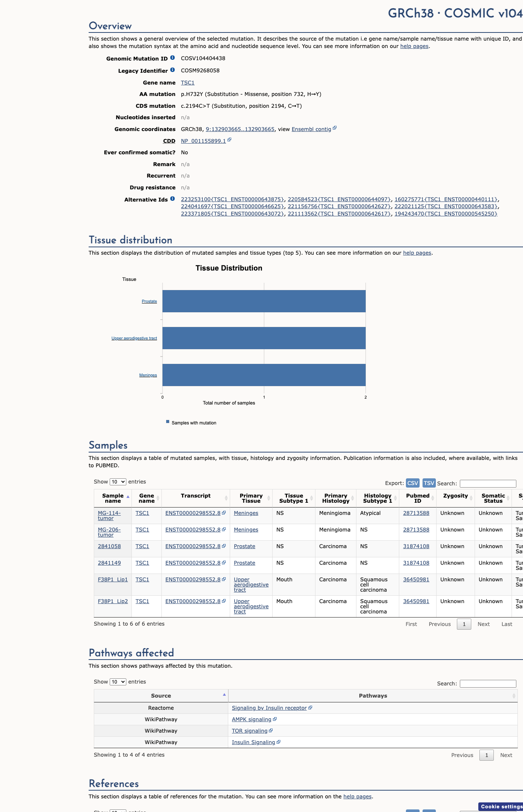Open alternative ID 194243470{TSC1_ENST00000545250}
Screen dimensions: 523x812
point(446,214)
